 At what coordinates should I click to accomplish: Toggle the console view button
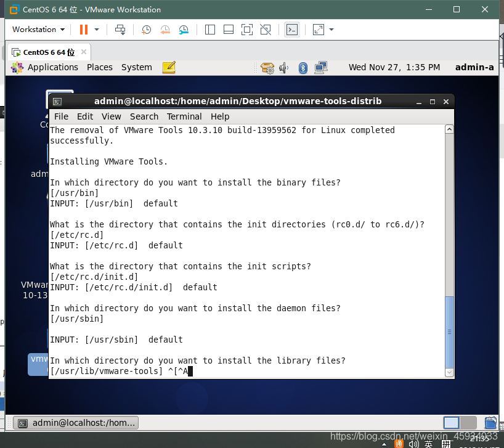[292, 30]
